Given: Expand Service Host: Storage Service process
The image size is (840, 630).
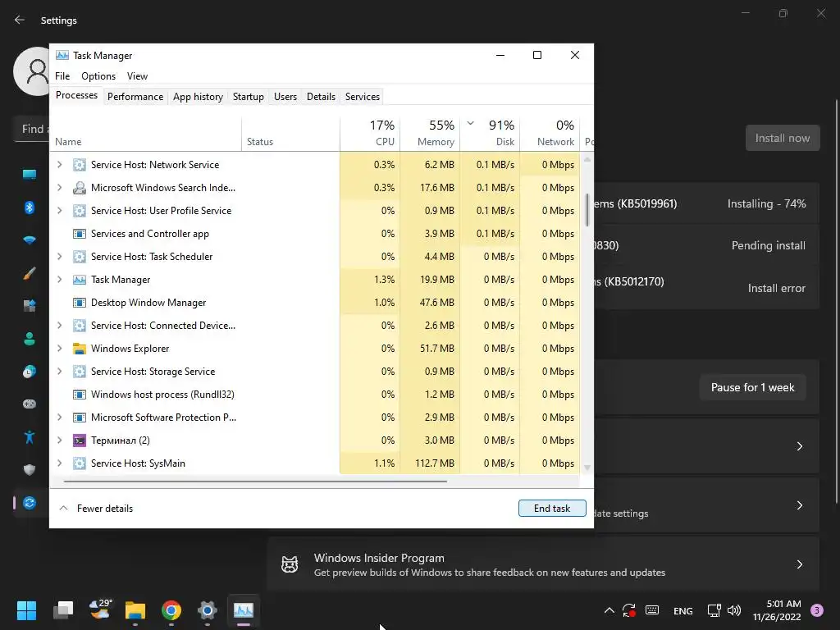Looking at the screenshot, I should [x=59, y=372].
